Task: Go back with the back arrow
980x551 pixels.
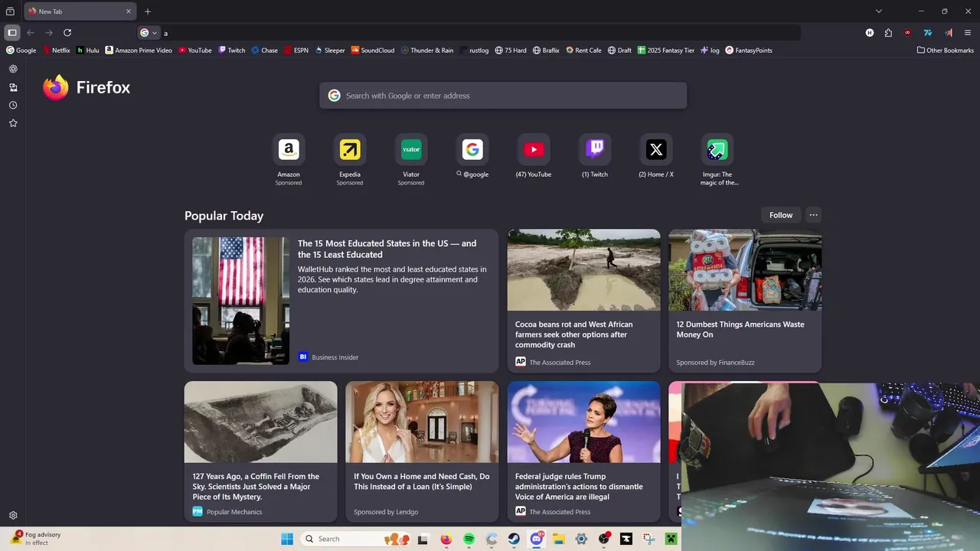Action: 31,33
